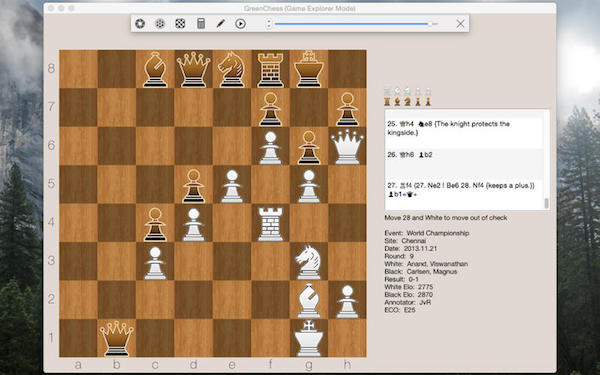Click the 'Event: World Championship' line
This screenshot has height=375, width=600.
coord(427,233)
